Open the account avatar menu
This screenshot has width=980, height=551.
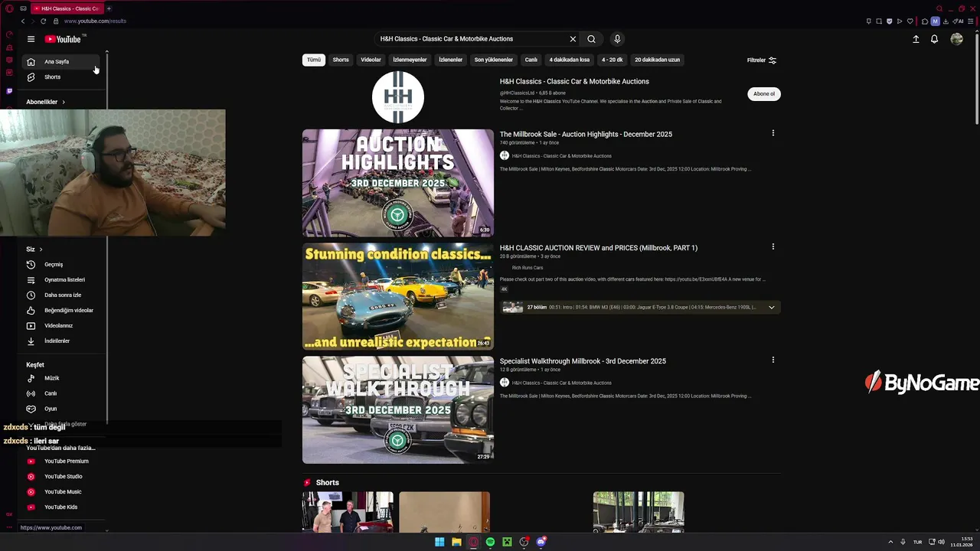point(956,39)
